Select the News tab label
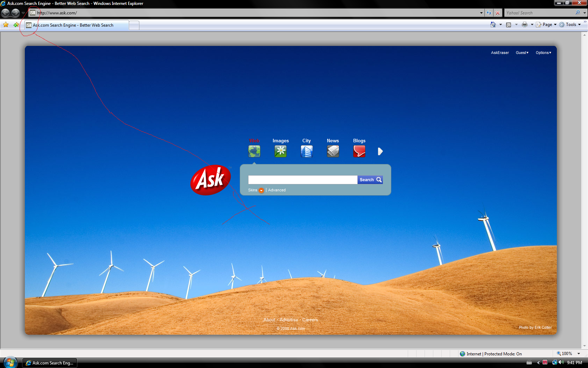 (333, 141)
